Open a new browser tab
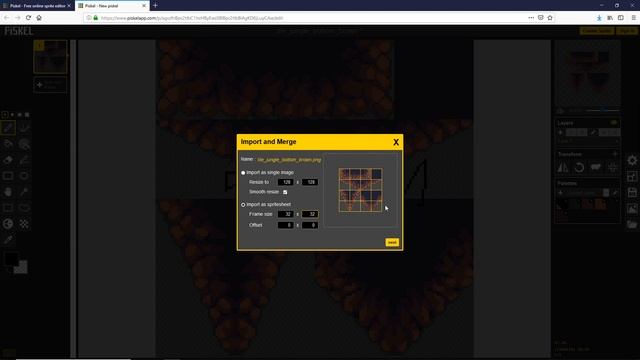This screenshot has width=640, height=360. click(155, 6)
